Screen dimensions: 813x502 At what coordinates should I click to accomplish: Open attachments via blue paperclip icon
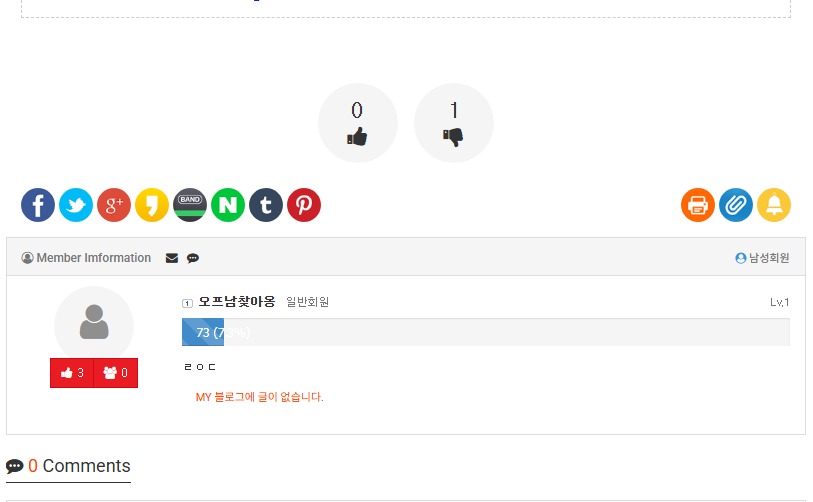(x=736, y=205)
